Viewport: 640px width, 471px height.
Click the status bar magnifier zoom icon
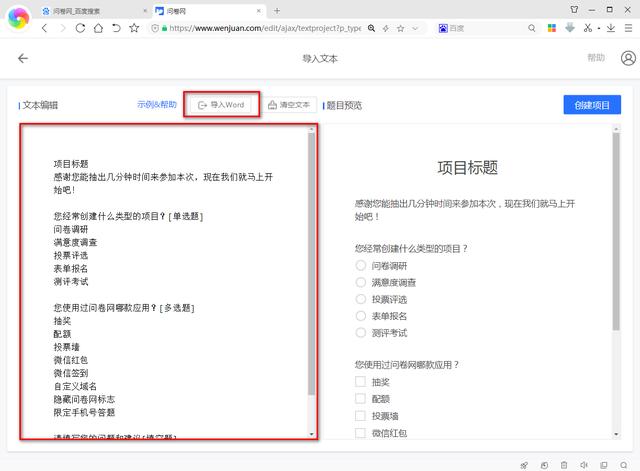point(624,465)
